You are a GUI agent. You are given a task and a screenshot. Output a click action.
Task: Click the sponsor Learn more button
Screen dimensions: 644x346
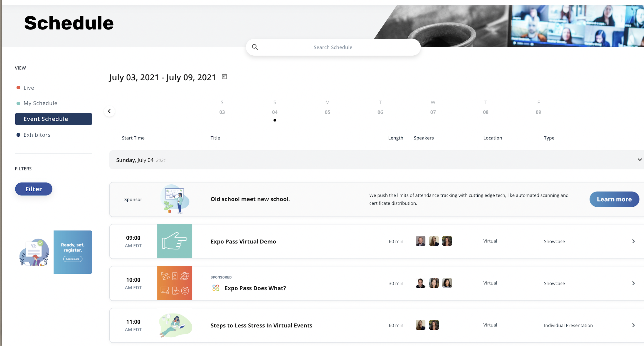pyautogui.click(x=614, y=199)
